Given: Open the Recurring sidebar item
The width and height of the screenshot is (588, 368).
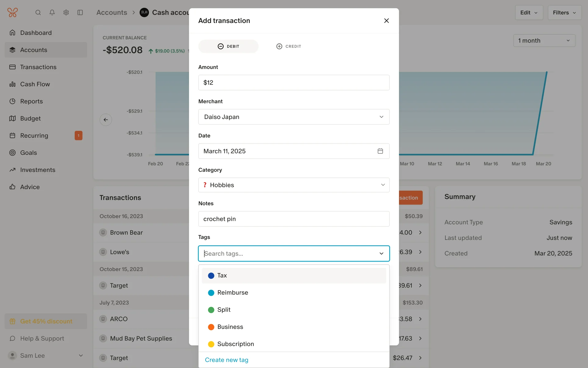Looking at the screenshot, I should point(34,136).
